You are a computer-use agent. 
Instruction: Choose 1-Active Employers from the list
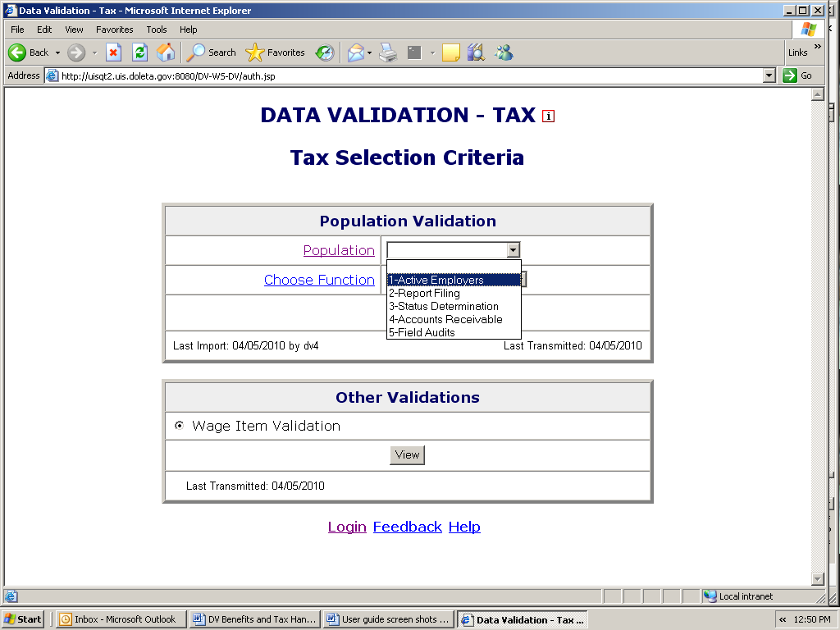(x=454, y=280)
